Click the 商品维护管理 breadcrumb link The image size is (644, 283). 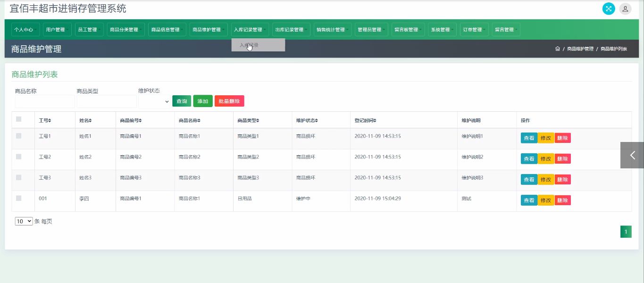coord(580,49)
